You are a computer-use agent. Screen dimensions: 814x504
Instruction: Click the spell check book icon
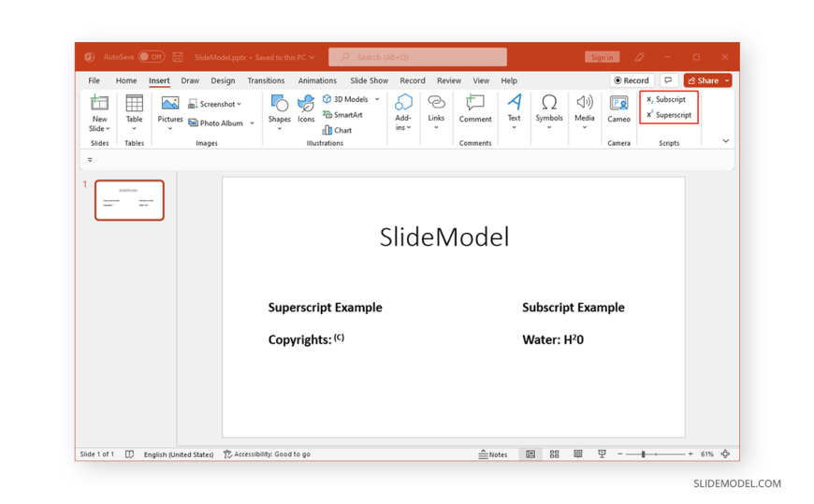[x=129, y=454]
